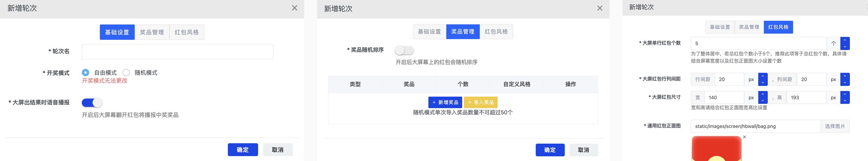
Task: Close the 奖品管理 dialog with X
Action: (x=600, y=8)
